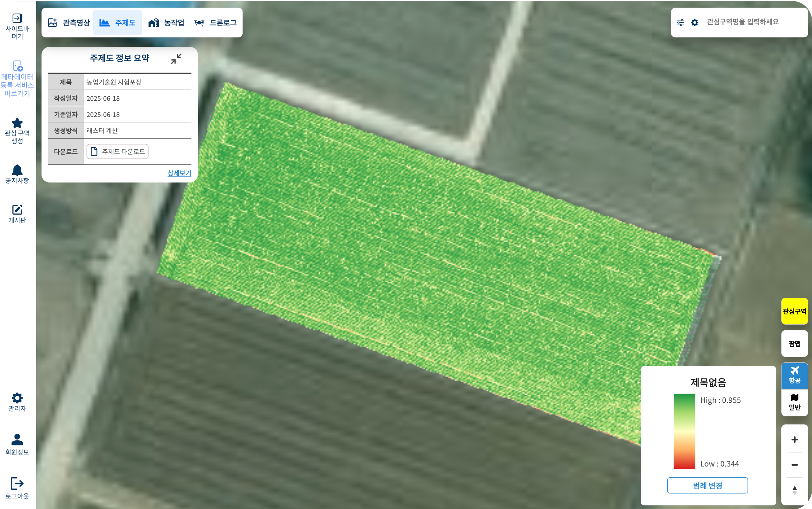Toggle the 팜맵 layer button
812x509 pixels.
(x=794, y=343)
